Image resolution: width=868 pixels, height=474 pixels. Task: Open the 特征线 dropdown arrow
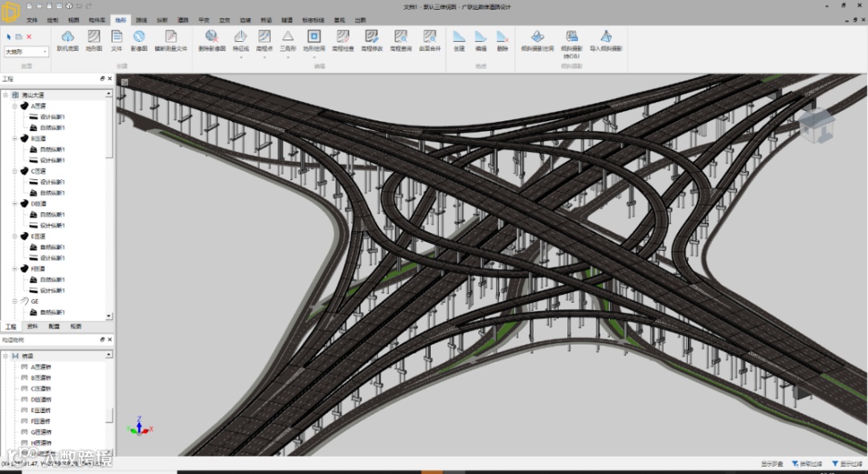pos(240,57)
